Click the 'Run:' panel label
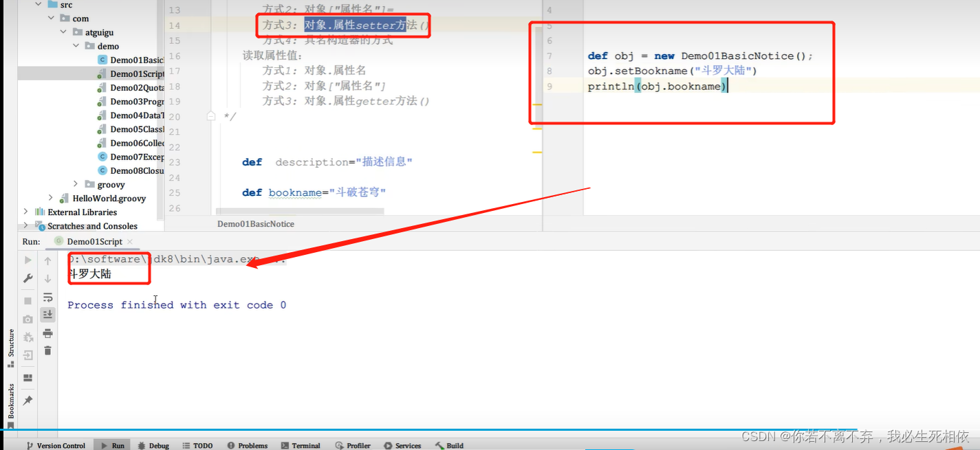The height and width of the screenshot is (450, 980). point(32,242)
